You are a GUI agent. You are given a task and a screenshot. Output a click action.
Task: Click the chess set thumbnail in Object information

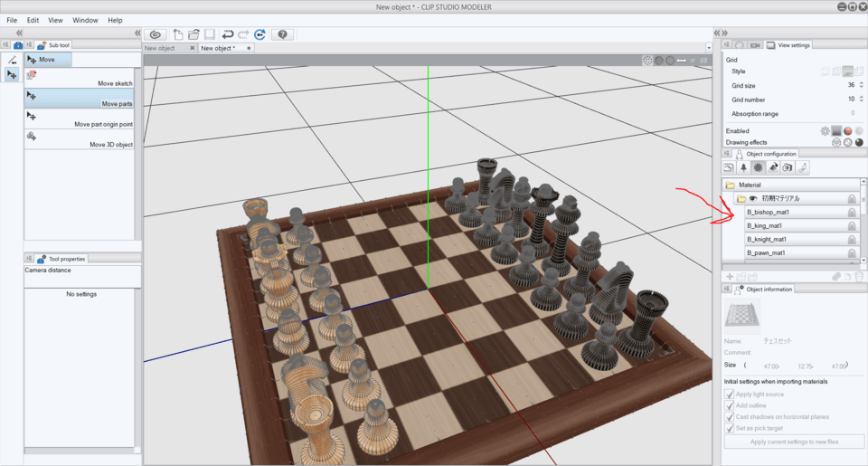click(x=743, y=316)
